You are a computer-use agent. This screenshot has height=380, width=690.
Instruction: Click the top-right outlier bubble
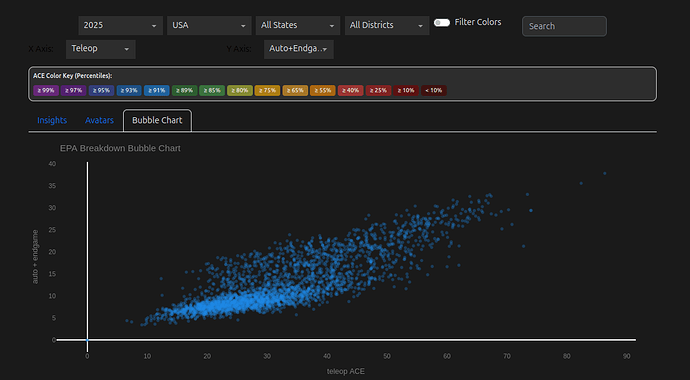605,173
